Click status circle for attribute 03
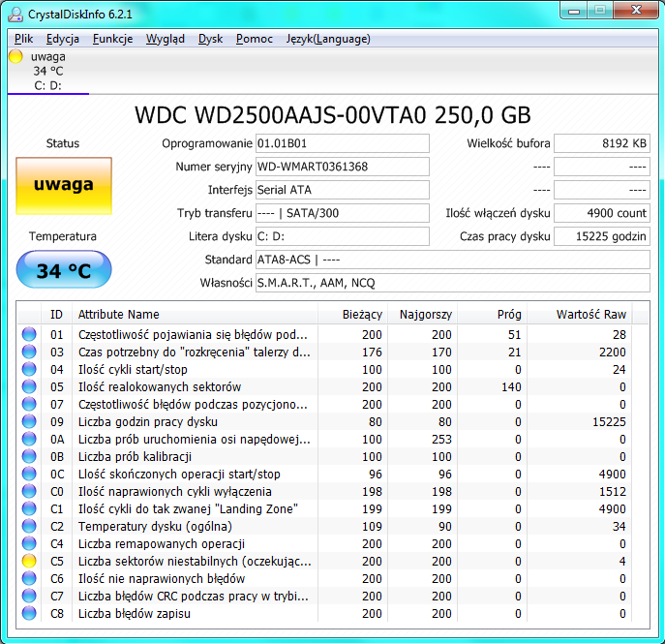The image size is (665, 644). click(29, 352)
